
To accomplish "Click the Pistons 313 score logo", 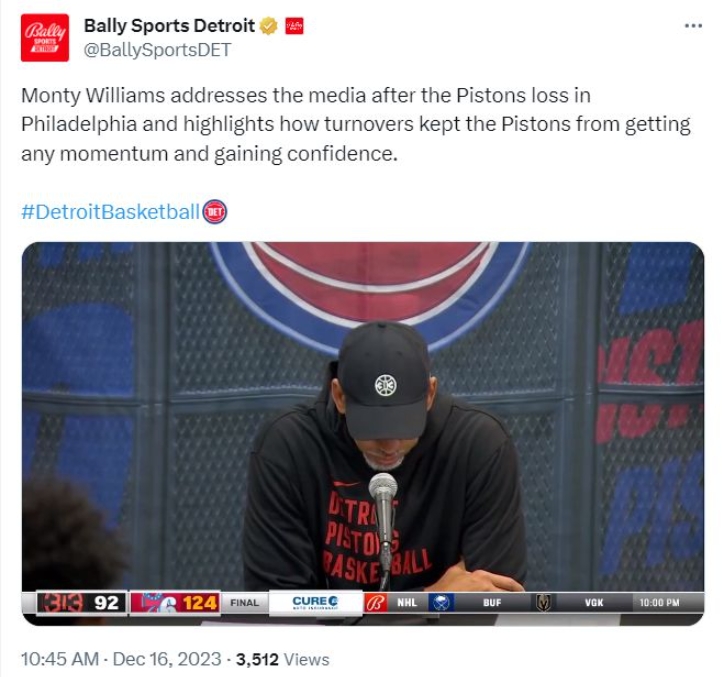I will pyautogui.click(x=61, y=603).
